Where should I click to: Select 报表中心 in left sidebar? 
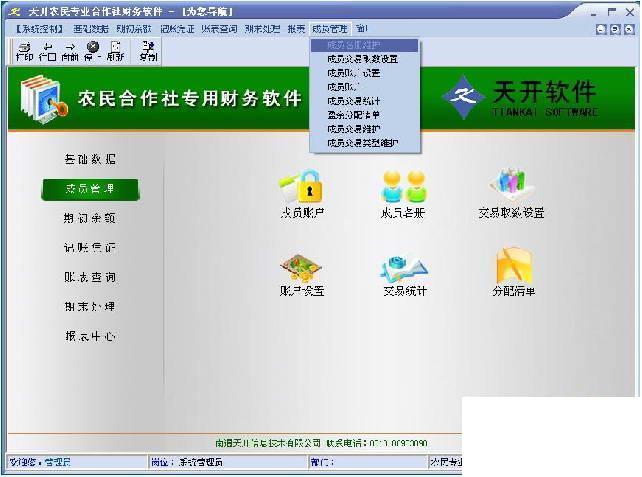click(x=90, y=336)
